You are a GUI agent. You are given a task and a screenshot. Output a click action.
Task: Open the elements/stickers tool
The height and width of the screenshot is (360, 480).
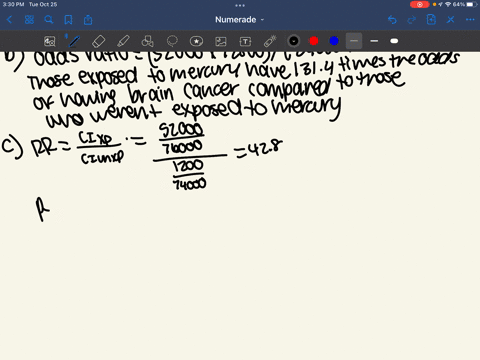[x=196, y=41]
